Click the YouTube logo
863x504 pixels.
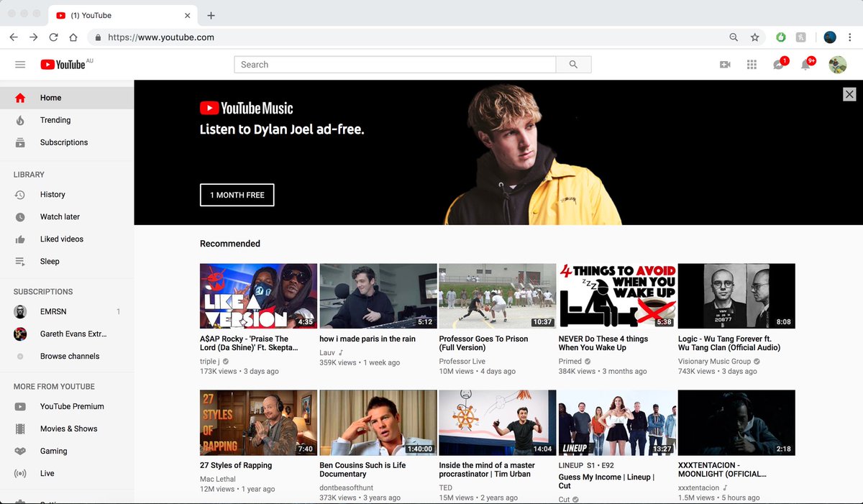coord(63,65)
